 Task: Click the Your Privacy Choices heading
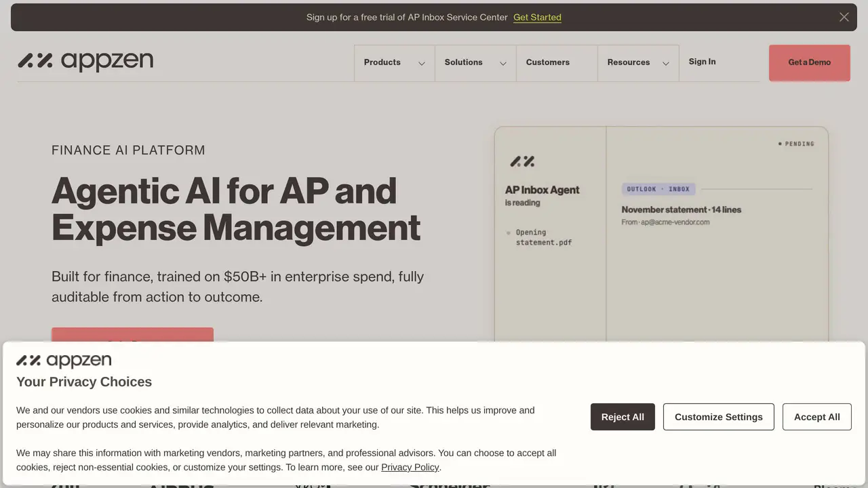[x=84, y=382]
